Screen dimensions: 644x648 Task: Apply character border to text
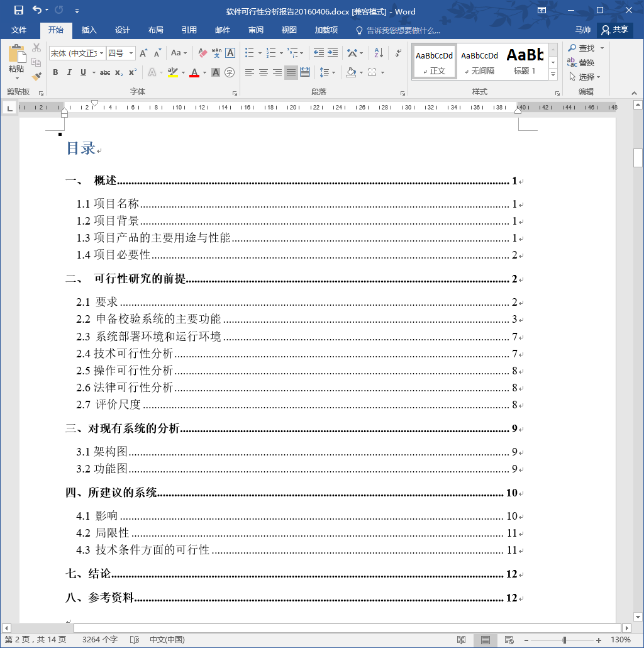(x=231, y=53)
